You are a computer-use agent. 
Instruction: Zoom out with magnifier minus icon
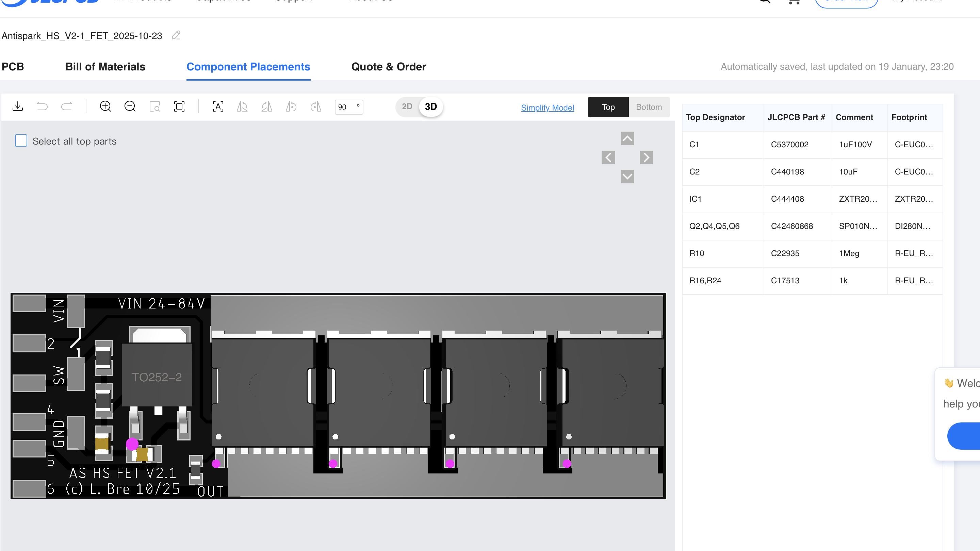pos(130,106)
